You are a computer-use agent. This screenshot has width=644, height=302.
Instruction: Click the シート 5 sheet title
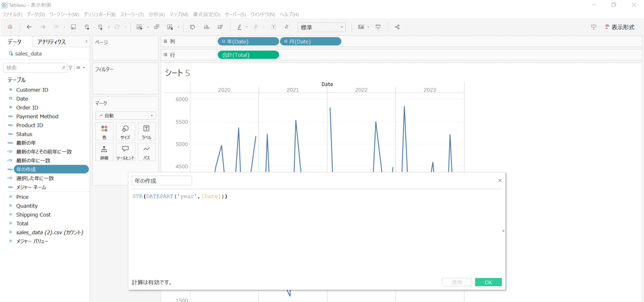tap(177, 73)
